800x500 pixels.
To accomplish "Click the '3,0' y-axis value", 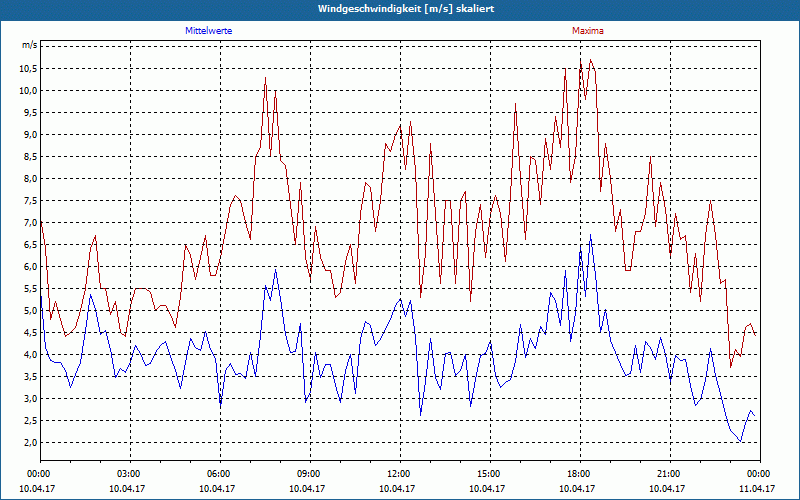I will click(x=30, y=398).
